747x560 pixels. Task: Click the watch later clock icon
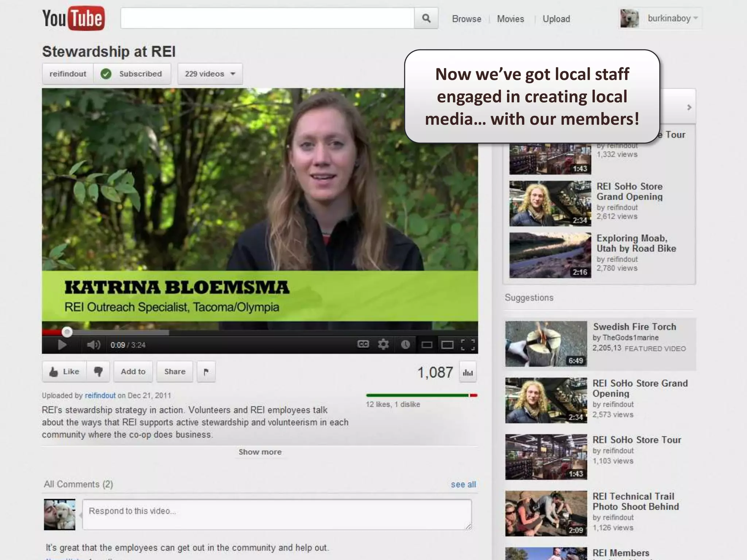(405, 345)
